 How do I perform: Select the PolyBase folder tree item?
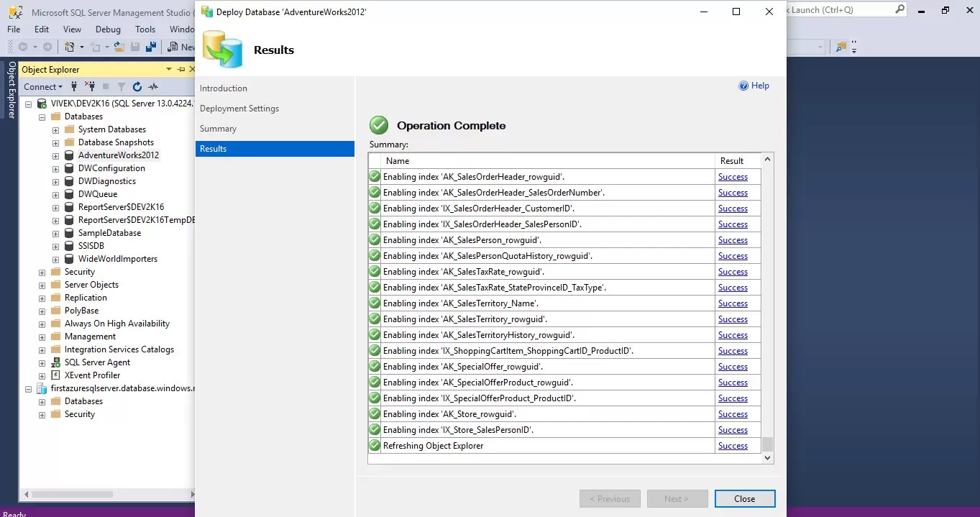(x=81, y=311)
